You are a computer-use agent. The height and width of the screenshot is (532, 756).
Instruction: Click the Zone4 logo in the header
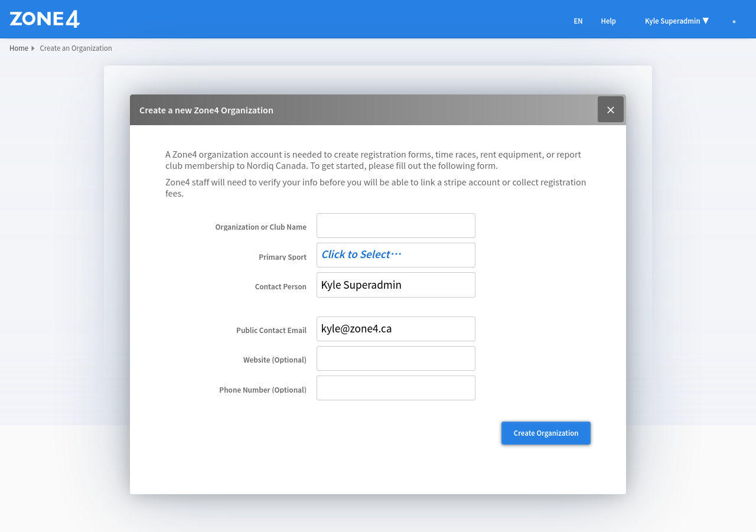pyautogui.click(x=45, y=19)
